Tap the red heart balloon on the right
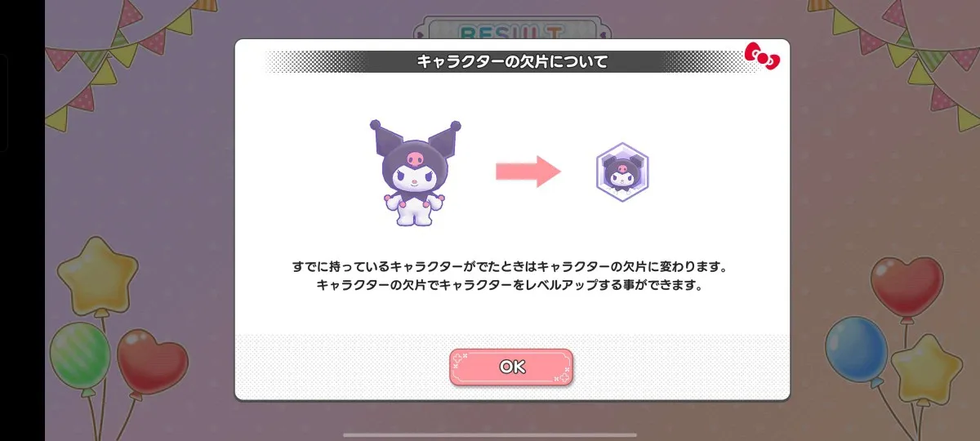 click(x=906, y=287)
